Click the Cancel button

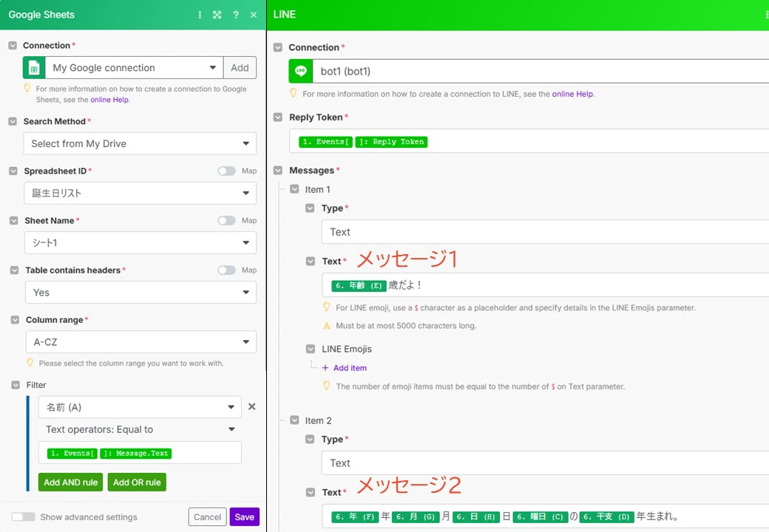tap(208, 516)
